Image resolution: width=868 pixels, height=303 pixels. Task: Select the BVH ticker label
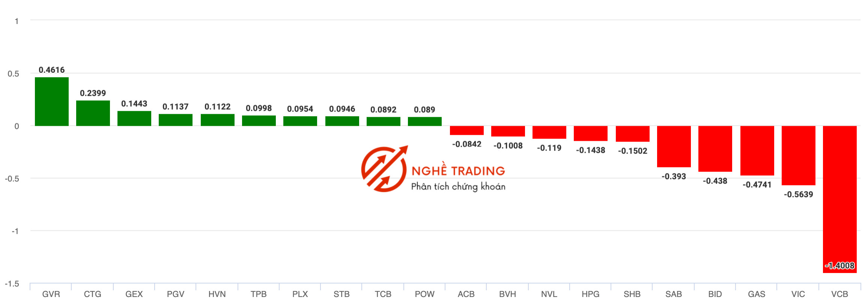click(x=508, y=294)
